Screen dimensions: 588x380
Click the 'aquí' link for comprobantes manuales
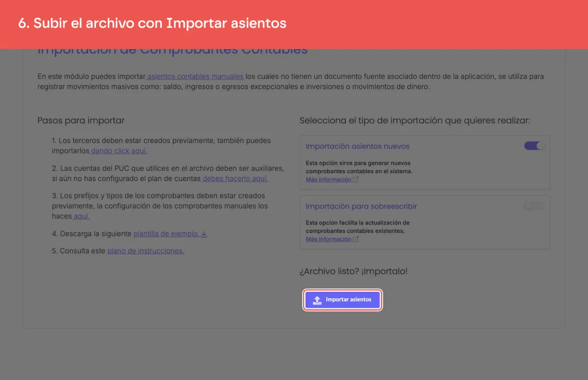[81, 216]
